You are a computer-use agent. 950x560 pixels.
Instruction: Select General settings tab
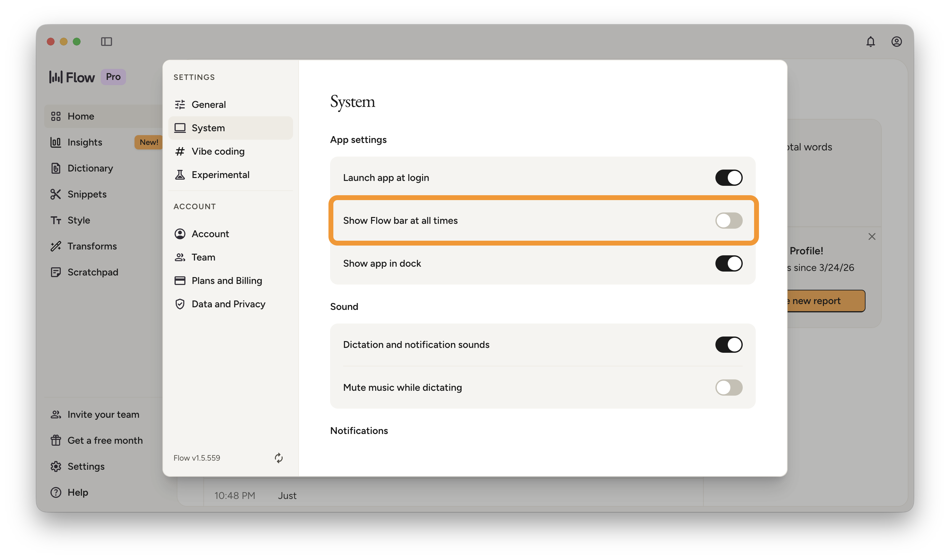tap(231, 105)
